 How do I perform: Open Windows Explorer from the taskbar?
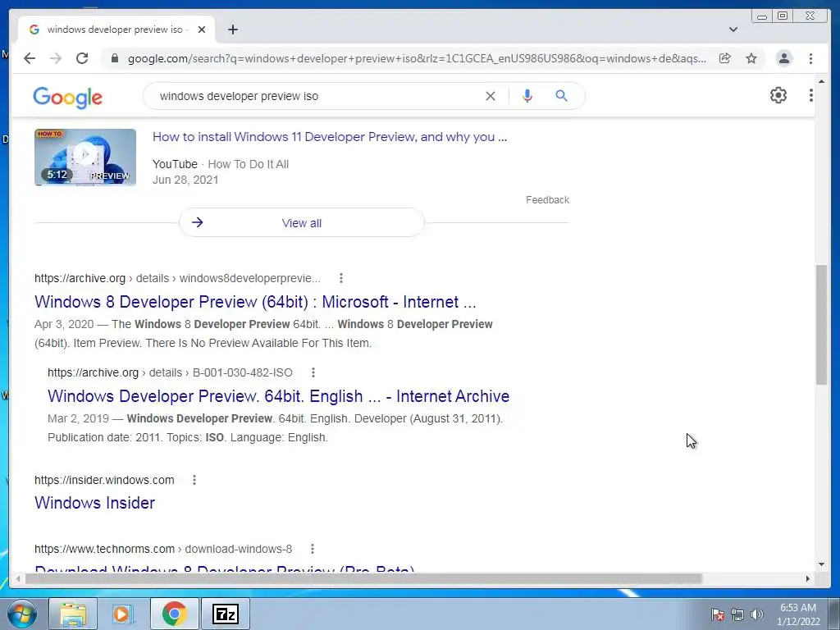coord(73,614)
